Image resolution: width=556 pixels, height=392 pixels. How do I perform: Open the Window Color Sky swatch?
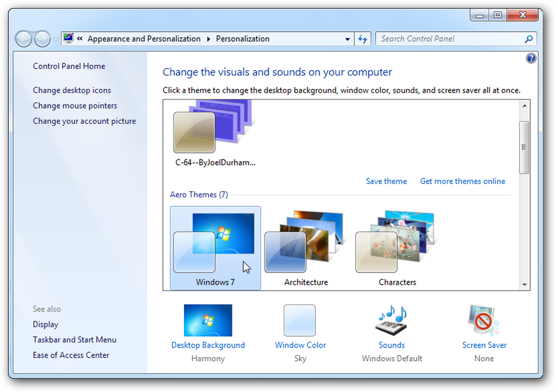[x=300, y=320]
